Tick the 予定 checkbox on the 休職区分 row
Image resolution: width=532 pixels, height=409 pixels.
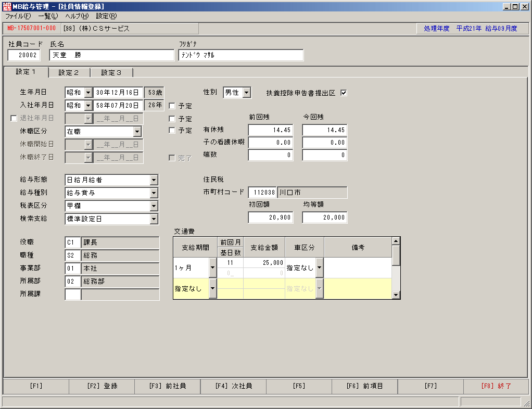pos(172,130)
